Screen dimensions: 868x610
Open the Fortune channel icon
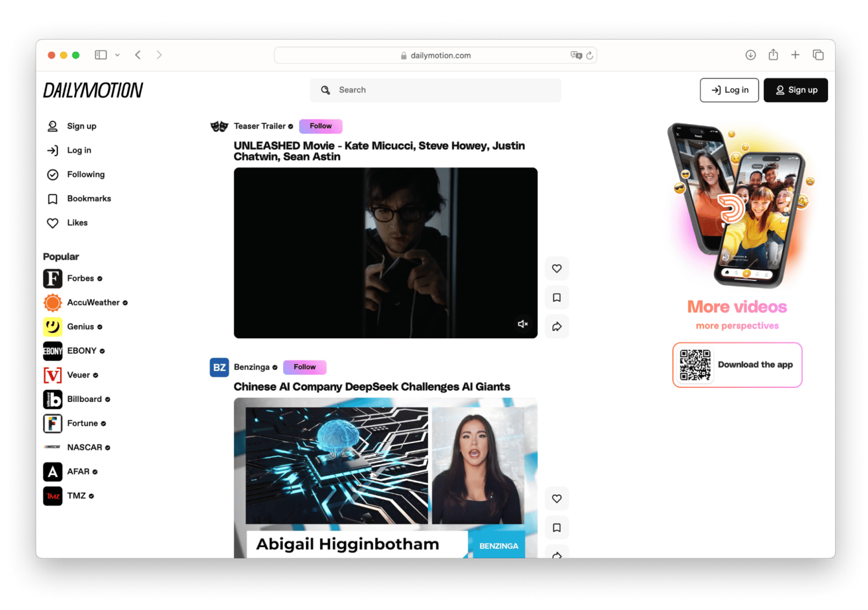point(52,424)
